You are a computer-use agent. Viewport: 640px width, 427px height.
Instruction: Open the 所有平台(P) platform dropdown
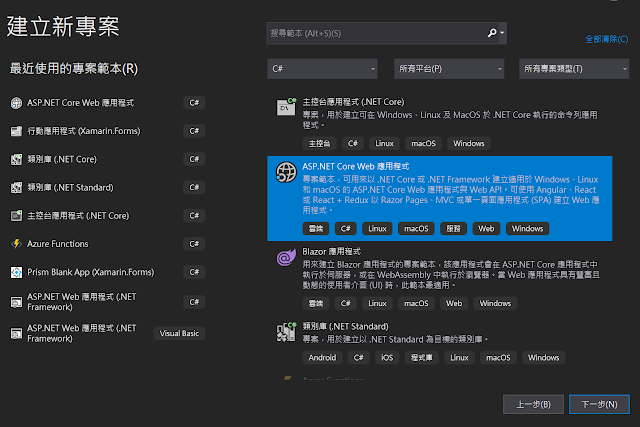click(x=449, y=69)
